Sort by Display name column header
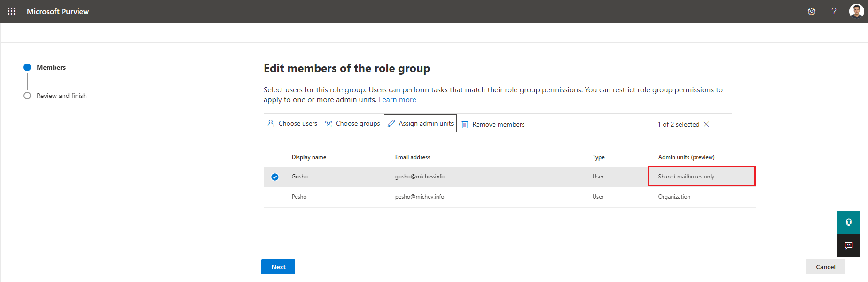Image resolution: width=868 pixels, height=282 pixels. (x=309, y=157)
